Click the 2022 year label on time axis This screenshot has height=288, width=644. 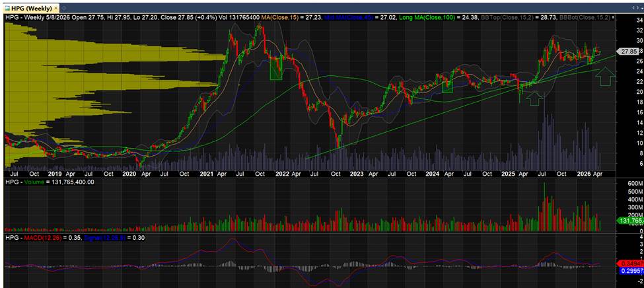point(282,174)
